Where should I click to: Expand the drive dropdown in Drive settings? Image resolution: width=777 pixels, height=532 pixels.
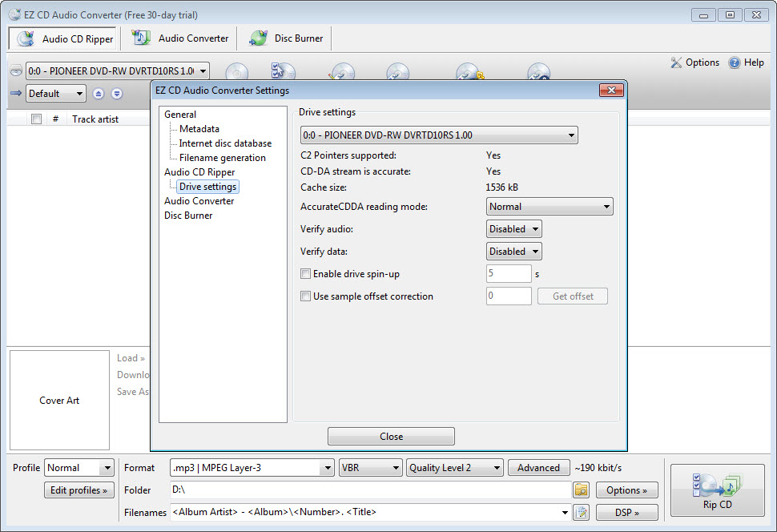(439, 135)
